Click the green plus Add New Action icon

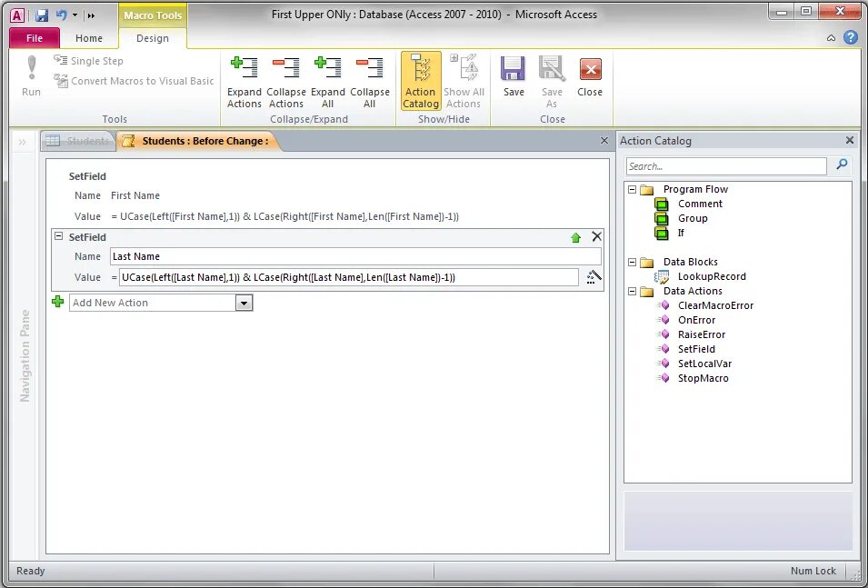57,302
